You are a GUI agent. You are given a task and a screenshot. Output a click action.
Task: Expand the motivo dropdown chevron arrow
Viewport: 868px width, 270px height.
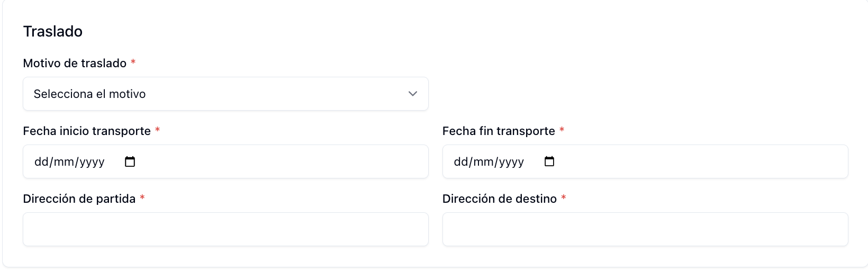coord(413,94)
